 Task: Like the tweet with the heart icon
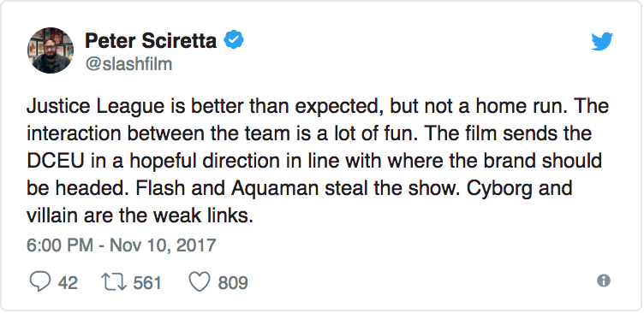click(200, 282)
